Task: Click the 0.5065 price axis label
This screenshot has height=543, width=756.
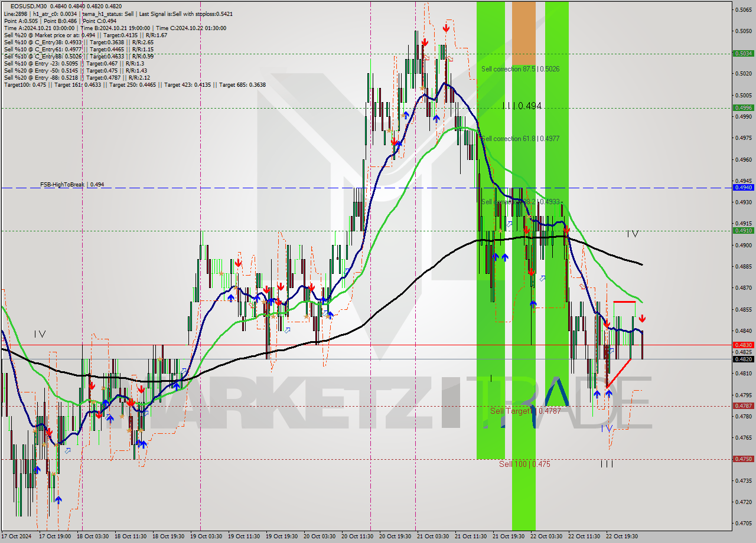Action: click(744, 9)
